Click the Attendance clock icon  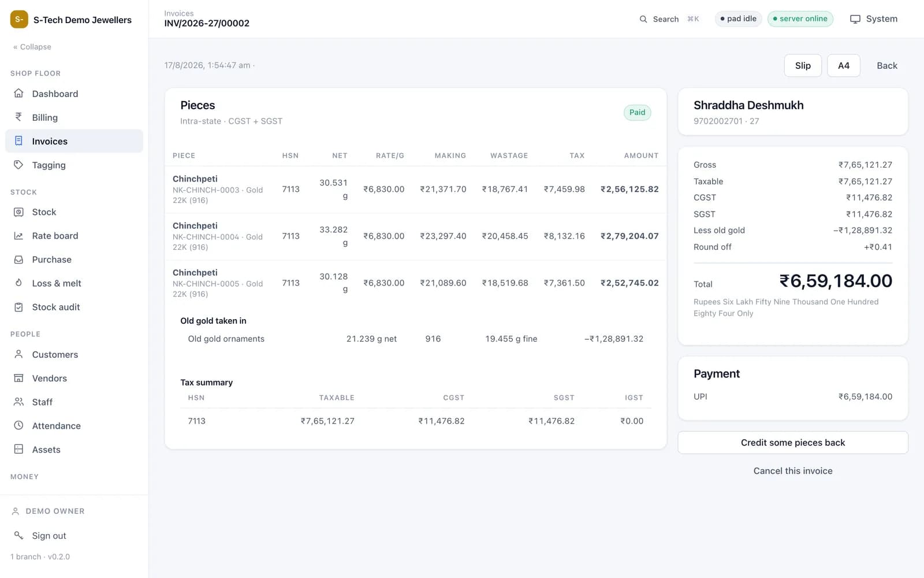coord(18,425)
